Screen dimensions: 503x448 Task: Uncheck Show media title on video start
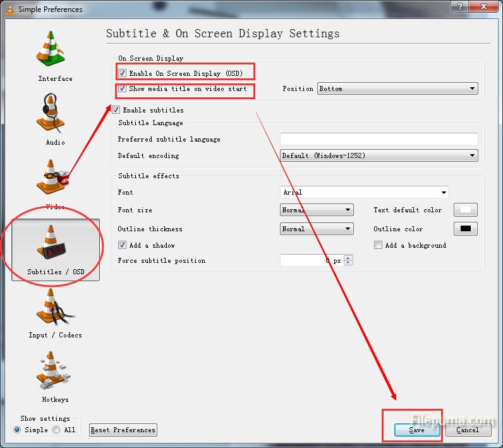coord(123,89)
